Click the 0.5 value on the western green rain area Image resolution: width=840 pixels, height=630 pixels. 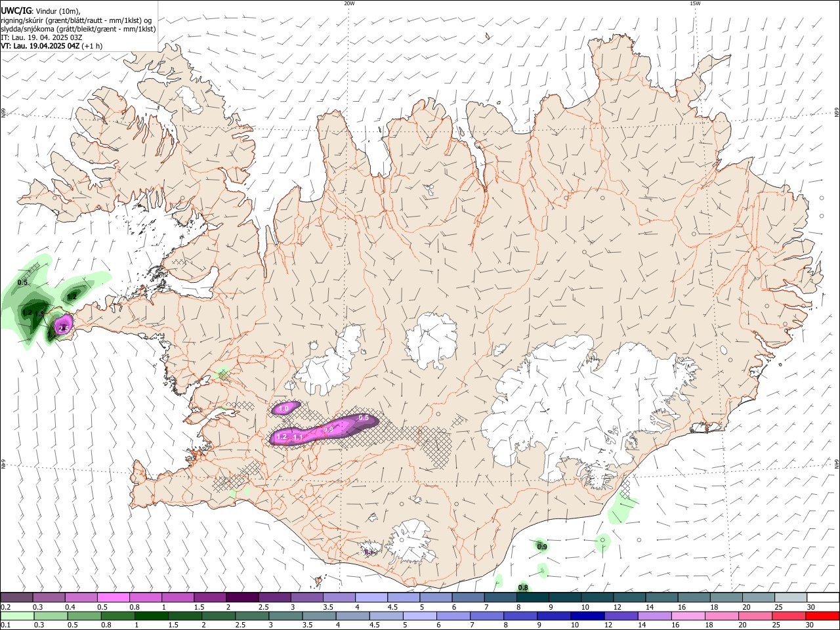(22, 283)
